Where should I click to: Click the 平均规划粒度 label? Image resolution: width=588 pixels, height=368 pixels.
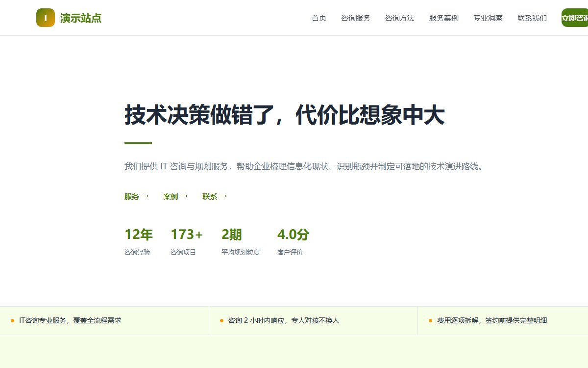[241, 252]
